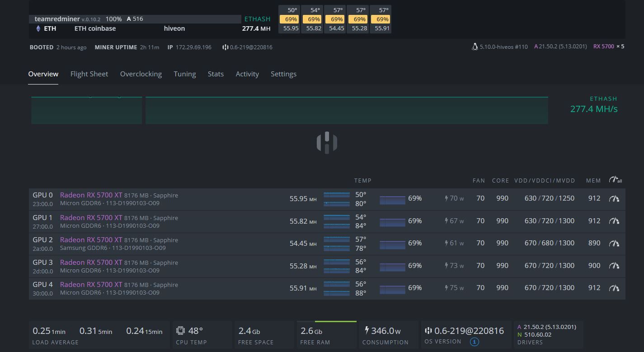Open the Stats tab
Image resolution: width=644 pixels, height=352 pixels.
coord(216,74)
